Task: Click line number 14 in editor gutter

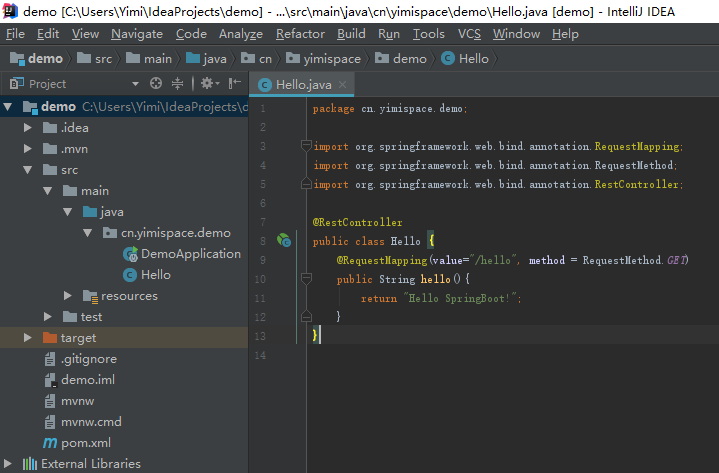Action: (260, 355)
